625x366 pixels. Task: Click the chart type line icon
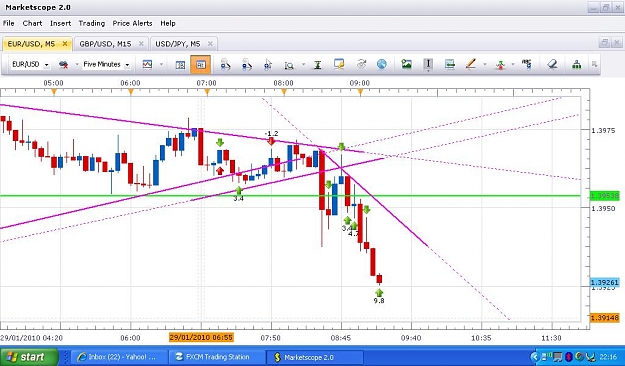(147, 64)
